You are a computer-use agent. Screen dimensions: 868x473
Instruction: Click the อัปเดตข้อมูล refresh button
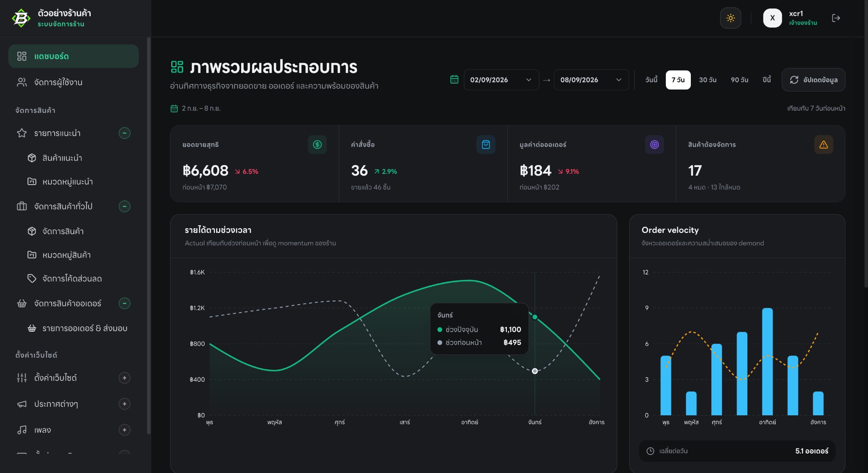(813, 80)
